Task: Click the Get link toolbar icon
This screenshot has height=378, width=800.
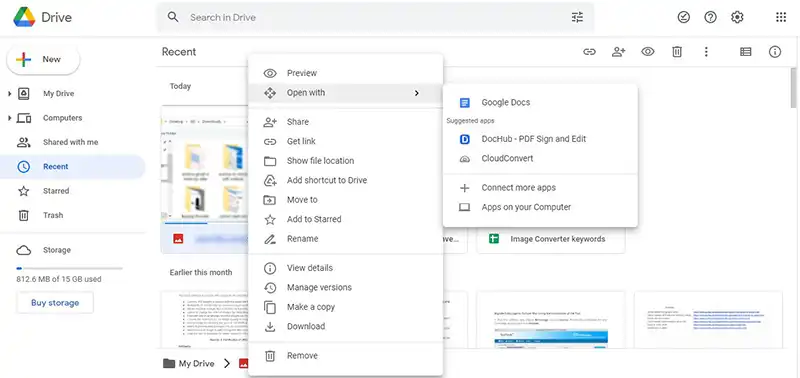Action: pos(589,52)
